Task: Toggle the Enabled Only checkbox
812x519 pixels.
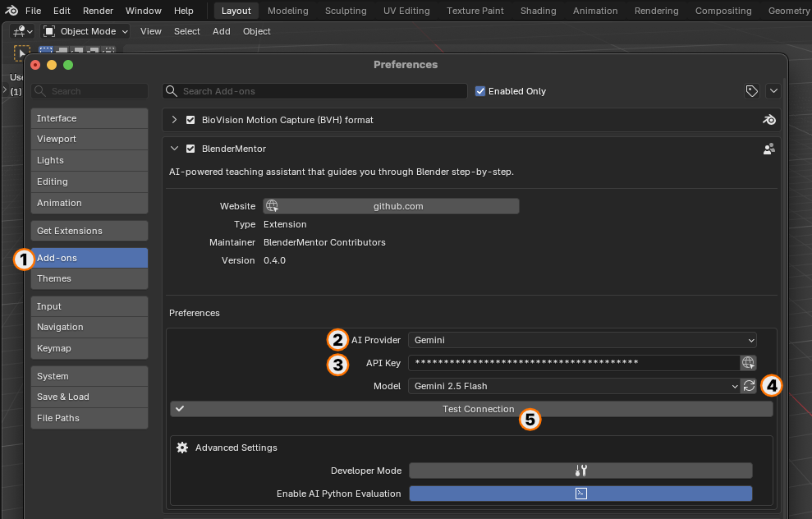Action: [480, 91]
